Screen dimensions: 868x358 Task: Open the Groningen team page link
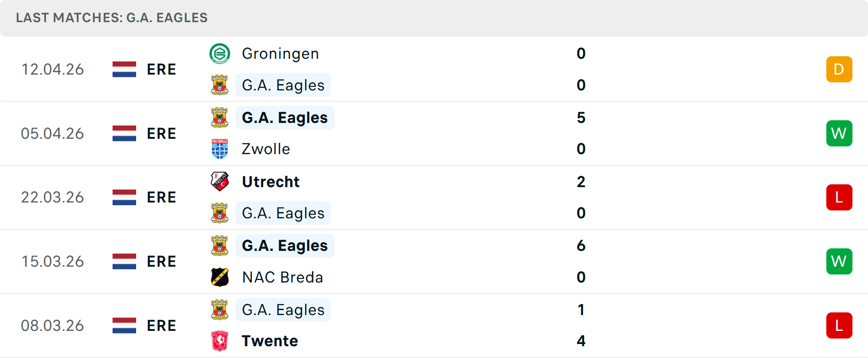280,53
